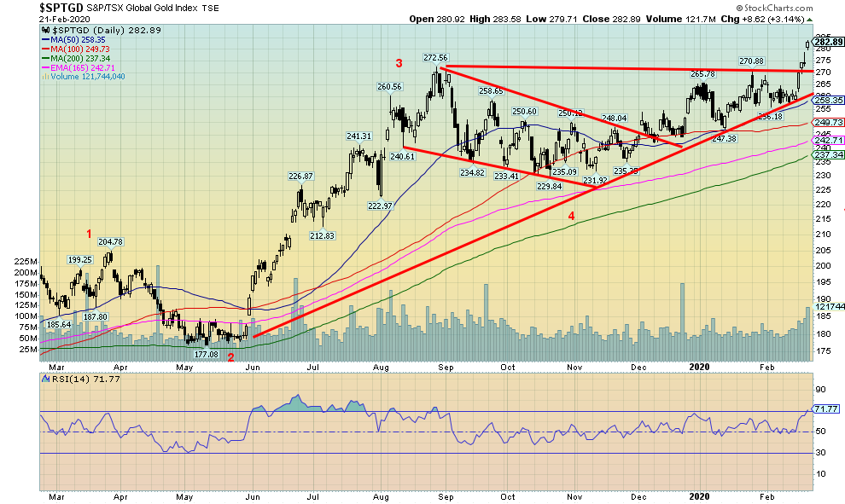The image size is (845, 504).
Task: Click the red wave number 2 annotation
Action: point(230,357)
